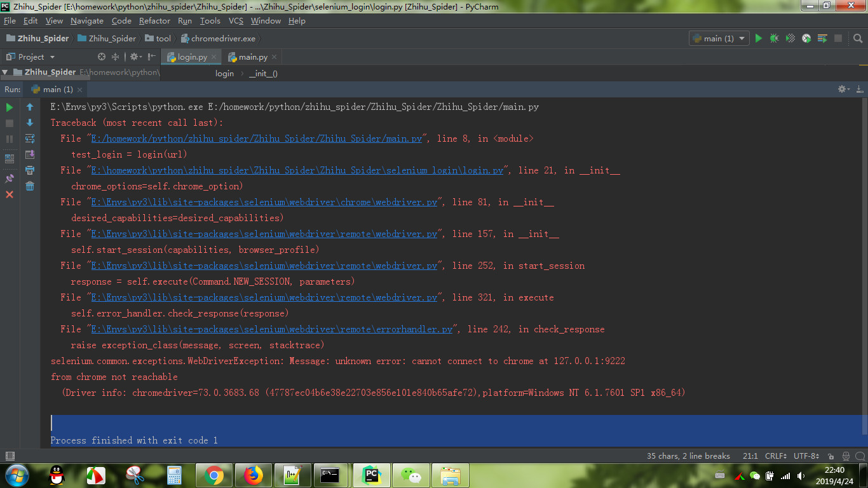The height and width of the screenshot is (488, 868).
Task: Rerun the main (1) configuration
Action: coord(9,107)
